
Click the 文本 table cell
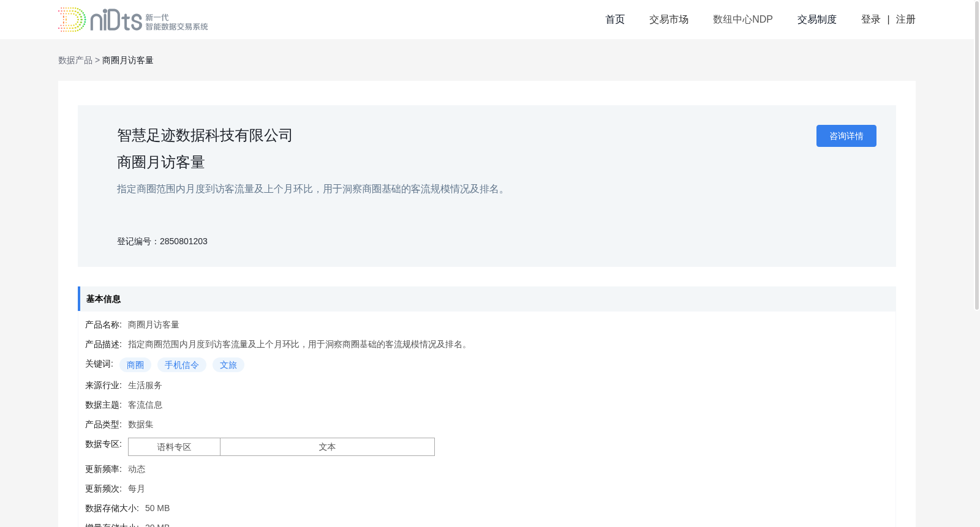[x=327, y=447]
